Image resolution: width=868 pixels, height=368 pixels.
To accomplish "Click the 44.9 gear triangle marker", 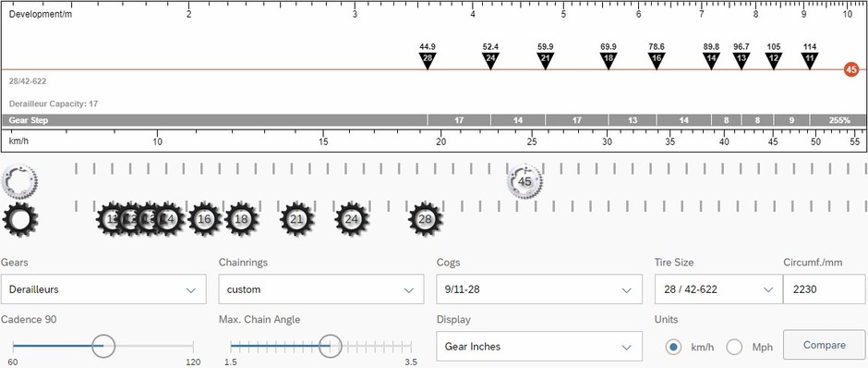I will 428,60.
